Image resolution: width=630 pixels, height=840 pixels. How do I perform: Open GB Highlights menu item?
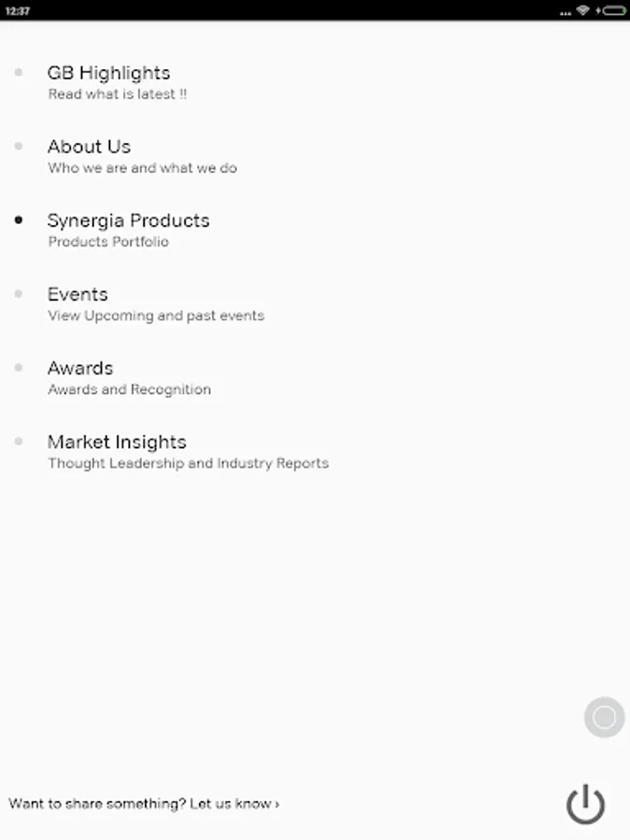pyautogui.click(x=108, y=73)
